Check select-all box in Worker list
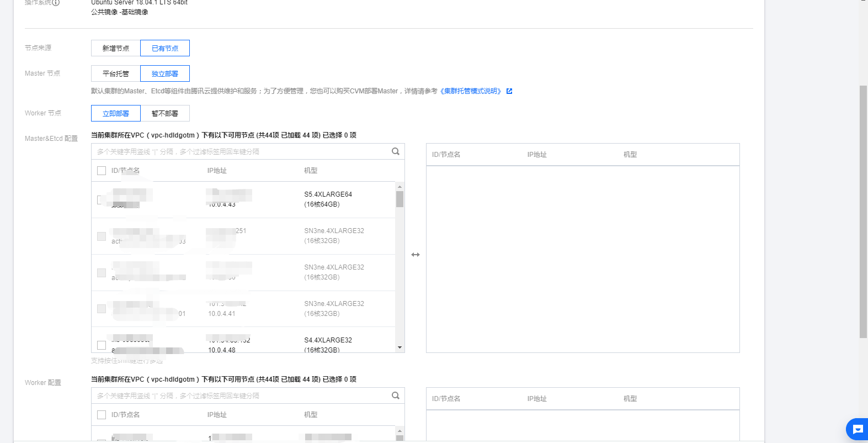 (x=102, y=415)
